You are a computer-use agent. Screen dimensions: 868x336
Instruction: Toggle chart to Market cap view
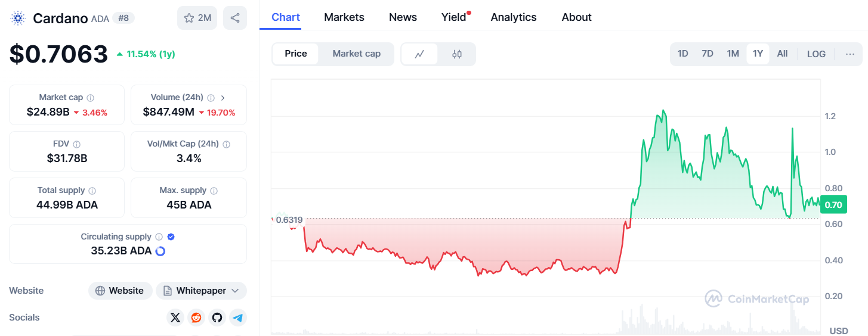[356, 54]
